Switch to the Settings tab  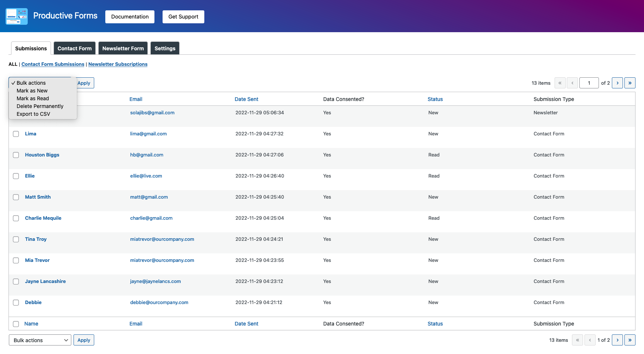tap(165, 48)
